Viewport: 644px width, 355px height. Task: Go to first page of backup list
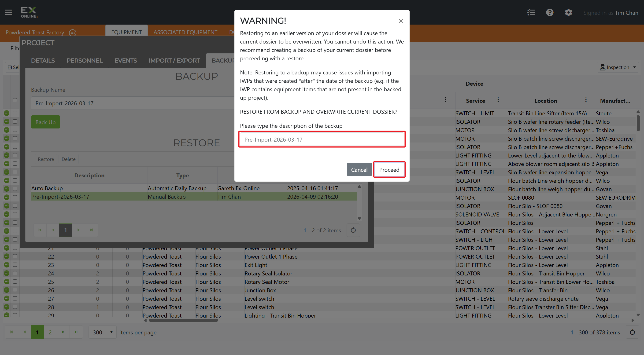(40, 230)
